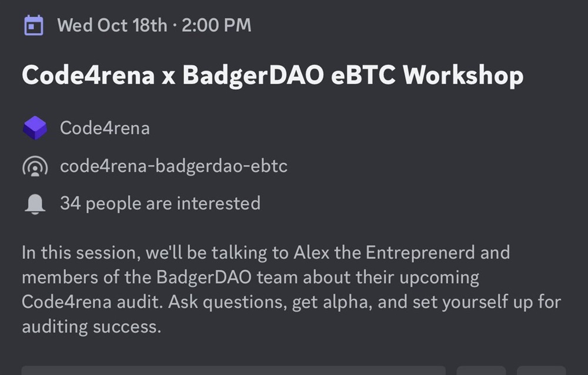The height and width of the screenshot is (375, 588).
Task: Open the Code4rena x BadgerDAO eBTC Workshop title
Action: [x=272, y=76]
